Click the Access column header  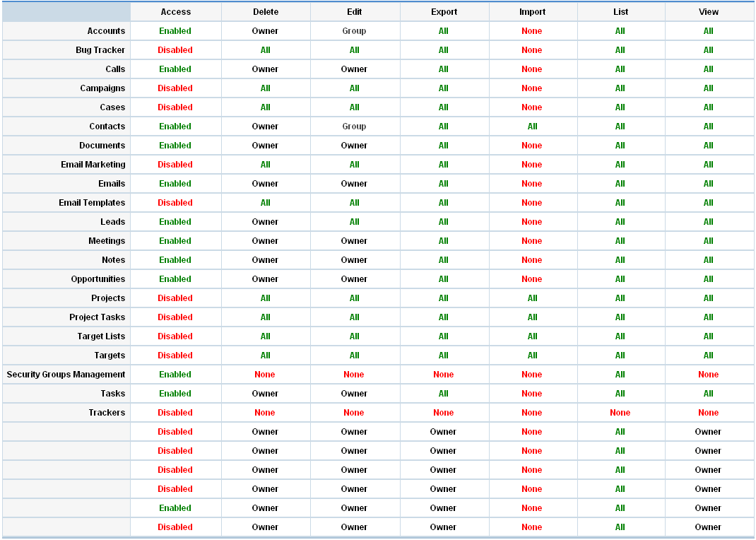coord(176,12)
